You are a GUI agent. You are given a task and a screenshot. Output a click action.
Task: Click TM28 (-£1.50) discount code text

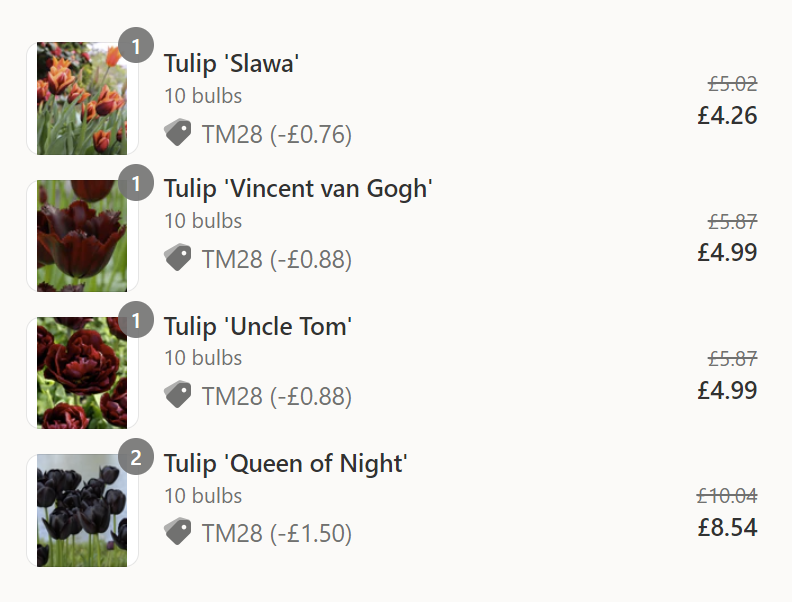(277, 533)
